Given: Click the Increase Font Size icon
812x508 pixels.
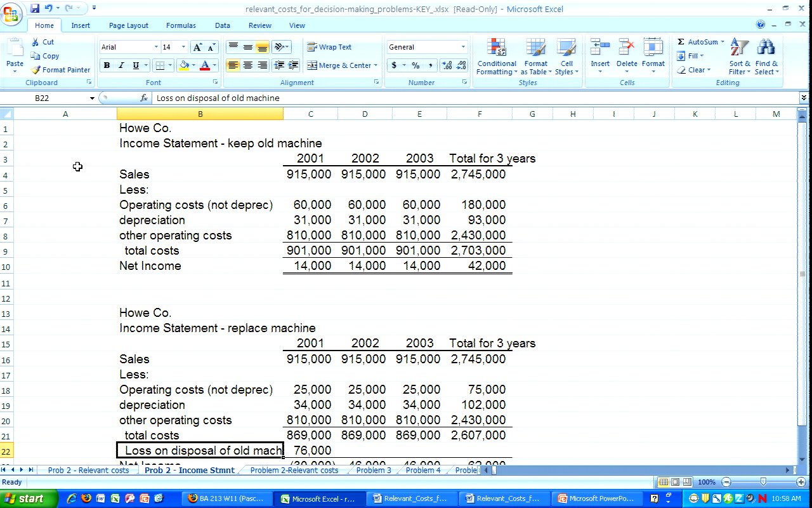Looking at the screenshot, I should [198, 48].
